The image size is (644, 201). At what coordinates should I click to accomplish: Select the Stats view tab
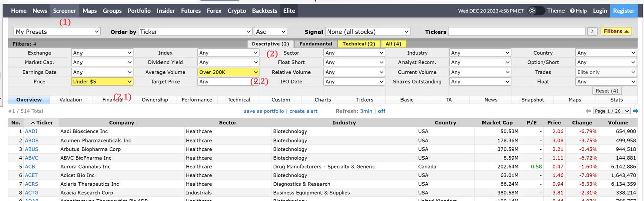(x=617, y=100)
